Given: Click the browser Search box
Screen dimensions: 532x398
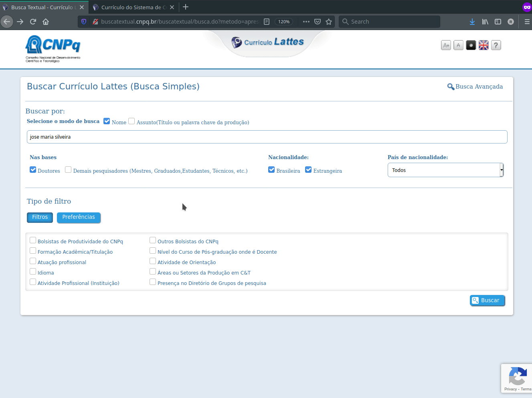Looking at the screenshot, I should (389, 22).
